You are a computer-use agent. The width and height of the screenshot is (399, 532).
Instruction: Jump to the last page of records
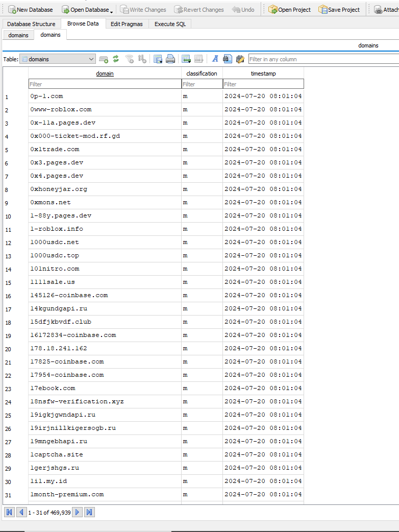pos(89,512)
